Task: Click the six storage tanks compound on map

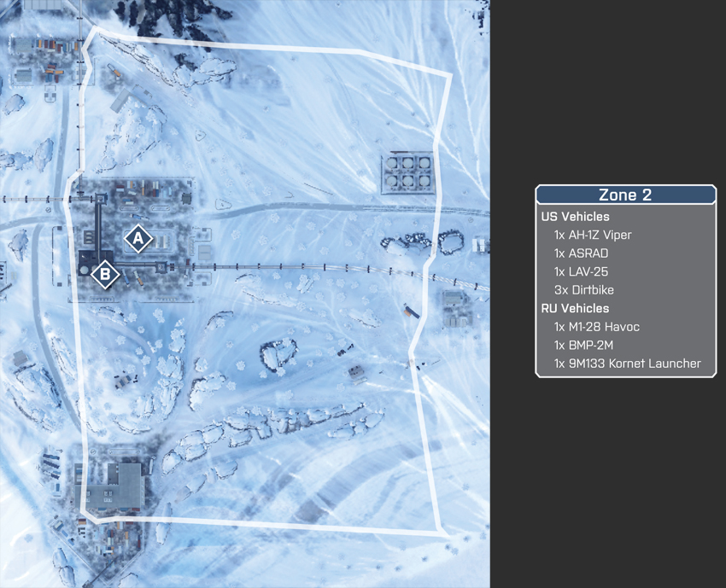Action: pos(407,173)
